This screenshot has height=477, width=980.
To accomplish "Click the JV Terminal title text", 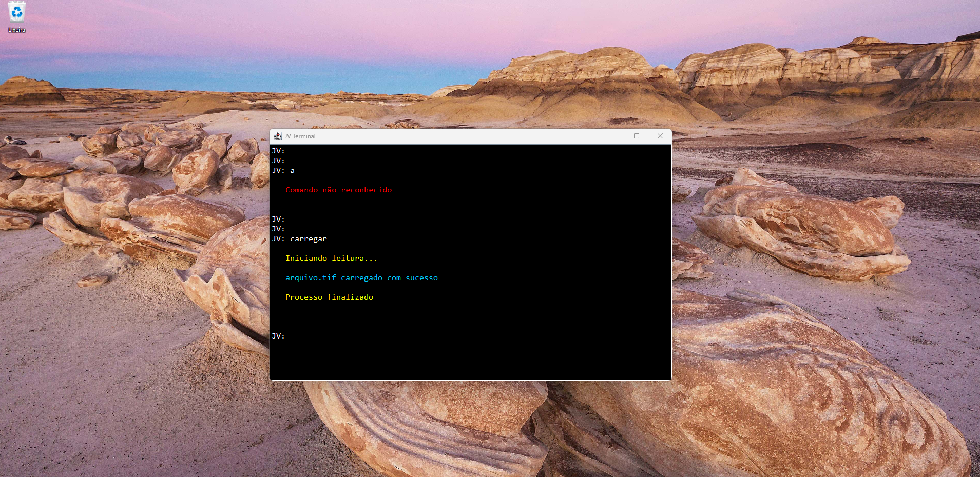I will point(300,136).
